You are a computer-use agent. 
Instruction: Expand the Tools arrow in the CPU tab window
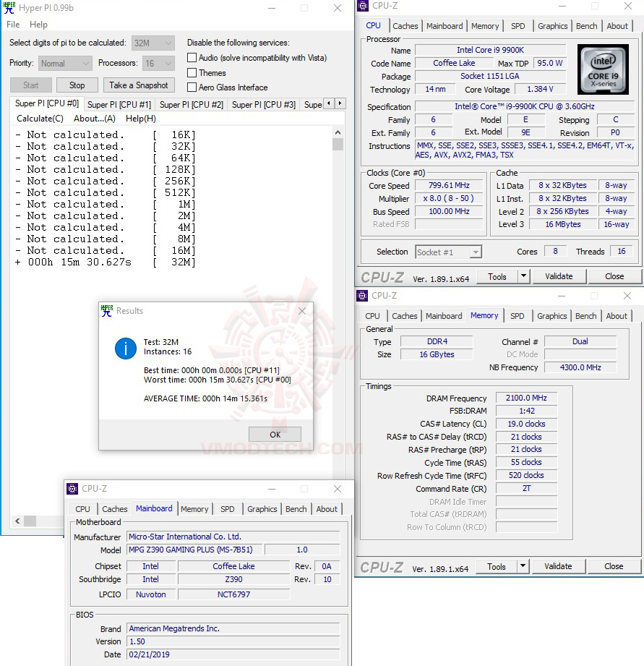(x=523, y=276)
